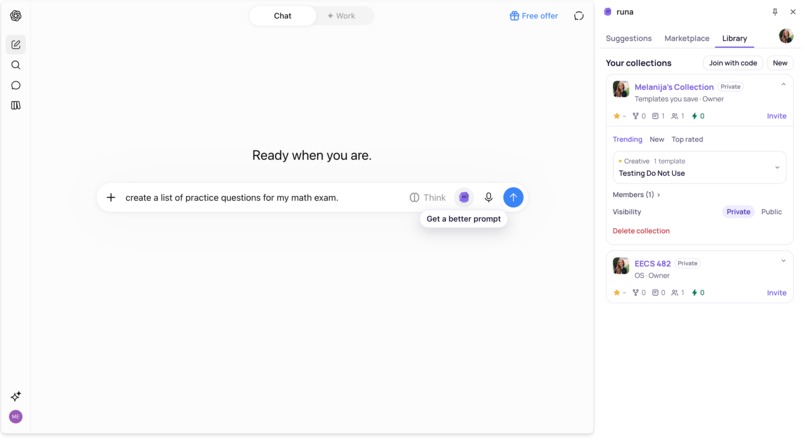Open the Free offer link
Image resolution: width=806 pixels, height=438 pixels.
pyautogui.click(x=534, y=16)
